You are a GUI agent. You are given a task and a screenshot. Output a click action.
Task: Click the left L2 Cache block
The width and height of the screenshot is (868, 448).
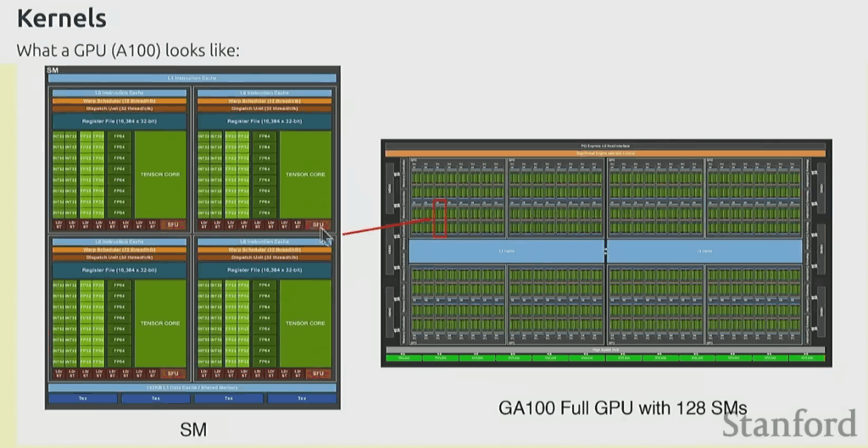[x=506, y=251]
